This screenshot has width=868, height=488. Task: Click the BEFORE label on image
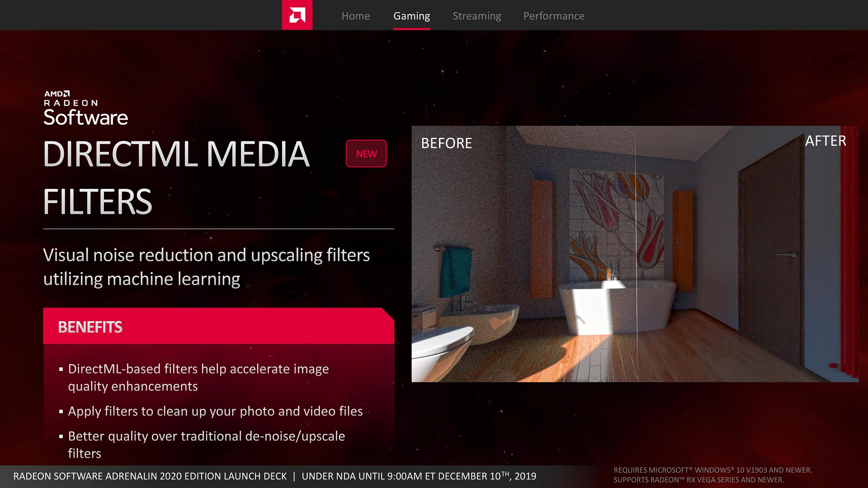point(446,143)
